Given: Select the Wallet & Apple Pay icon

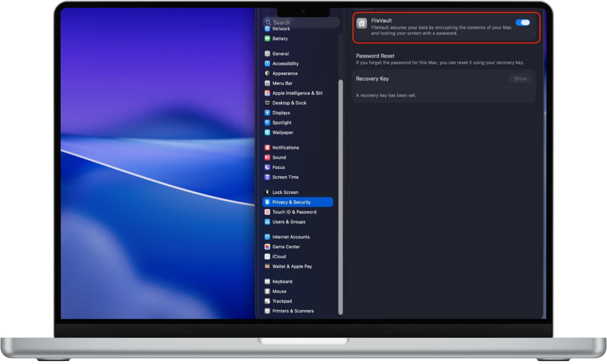Looking at the screenshot, I should coord(267,266).
